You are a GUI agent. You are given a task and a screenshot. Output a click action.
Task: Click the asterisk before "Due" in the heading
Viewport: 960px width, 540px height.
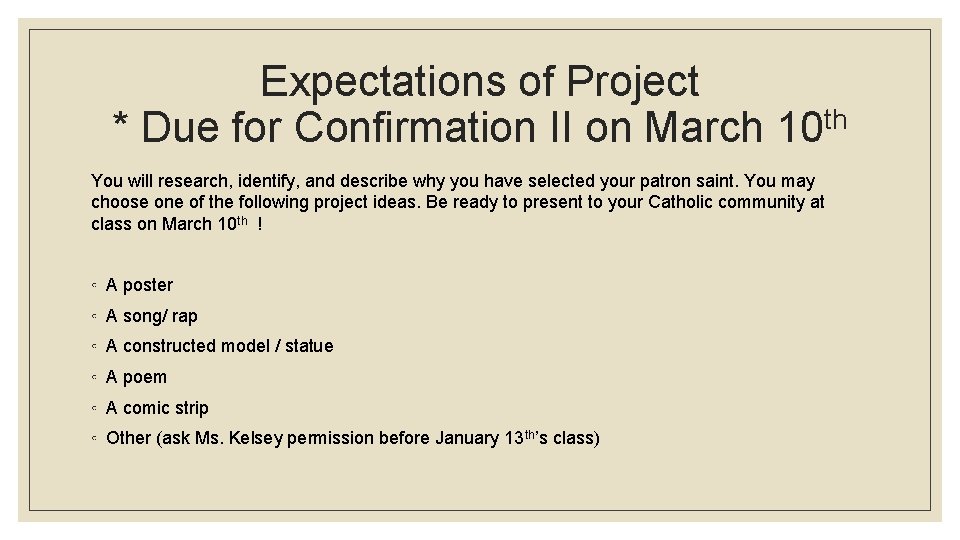pos(122,126)
